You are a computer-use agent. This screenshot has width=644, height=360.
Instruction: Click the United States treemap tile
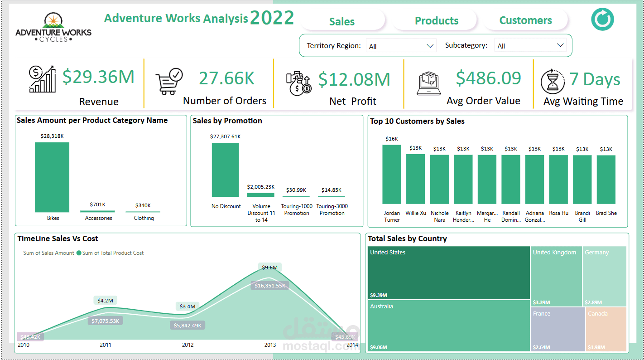point(449,272)
